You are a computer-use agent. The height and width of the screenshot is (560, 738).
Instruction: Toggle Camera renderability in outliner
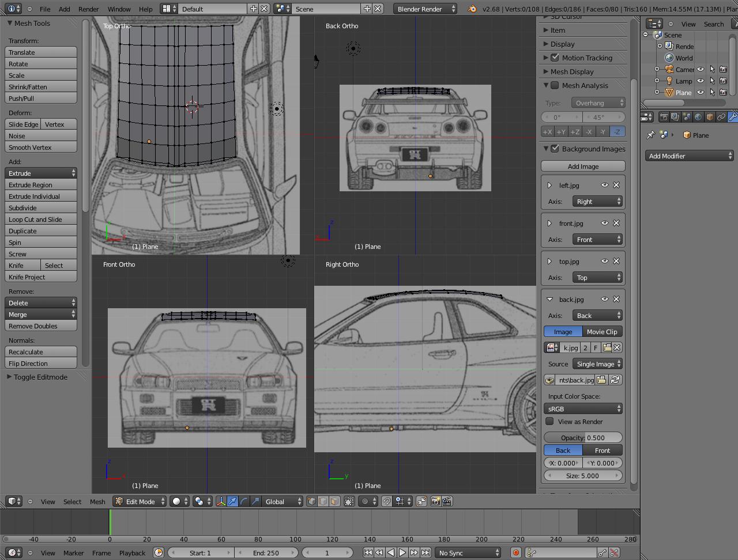click(723, 69)
